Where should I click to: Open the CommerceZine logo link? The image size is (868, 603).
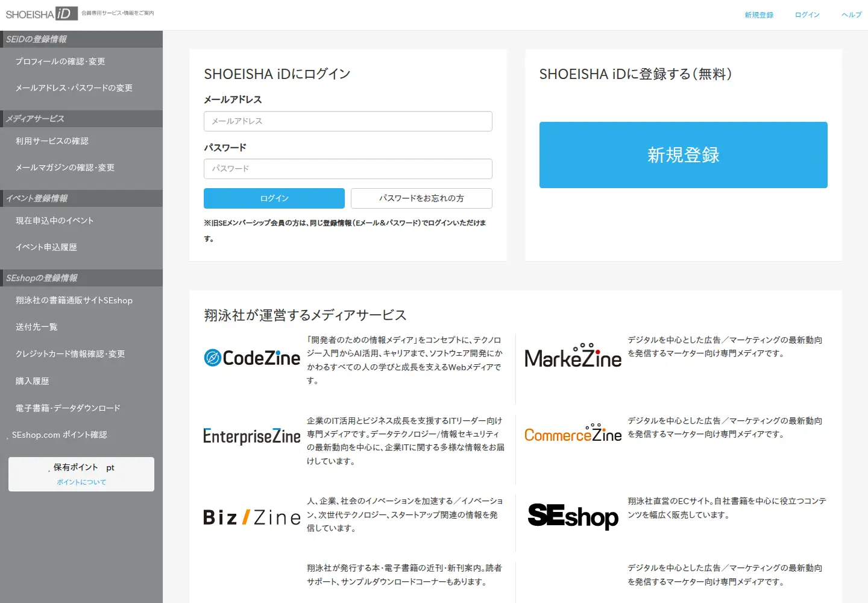573,433
